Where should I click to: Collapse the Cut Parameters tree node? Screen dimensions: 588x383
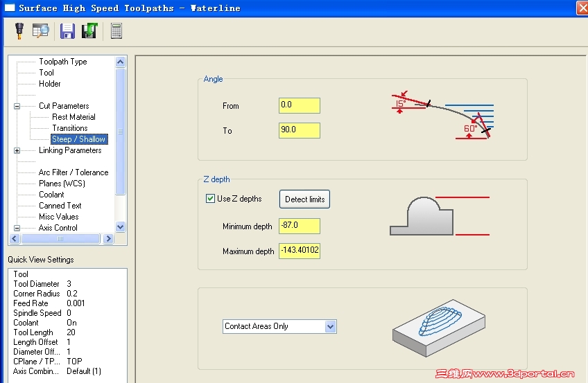tap(17, 106)
